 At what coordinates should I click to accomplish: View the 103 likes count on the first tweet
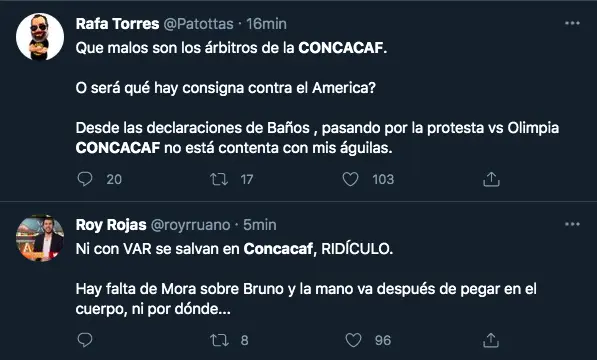point(383,179)
